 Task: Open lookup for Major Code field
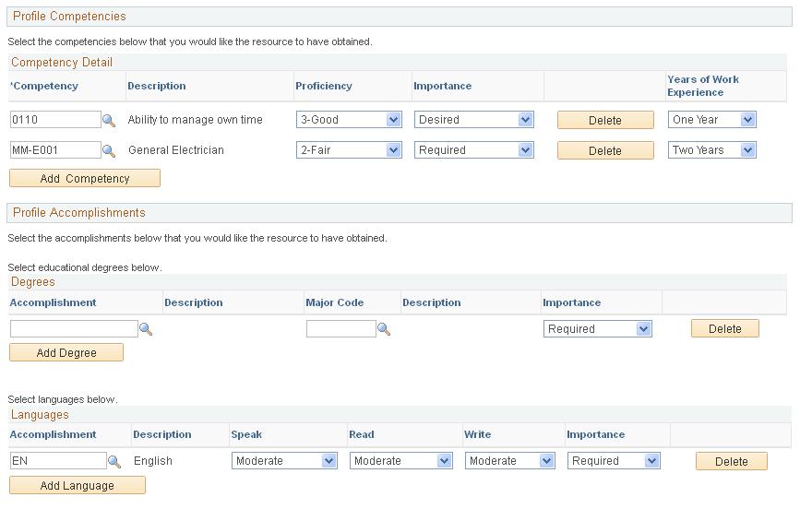[x=384, y=329]
